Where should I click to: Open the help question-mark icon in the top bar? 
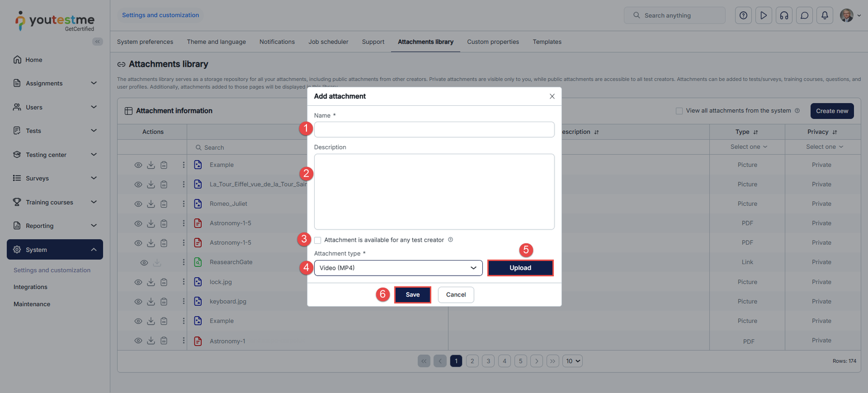(743, 15)
